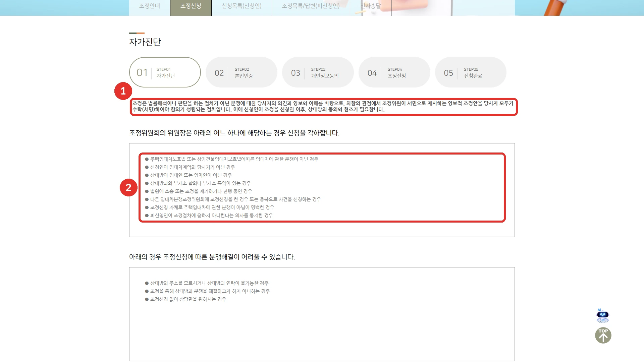Screen dimensions: 644x362
Task: Select step 03 개인정보동의
Action: click(318, 72)
